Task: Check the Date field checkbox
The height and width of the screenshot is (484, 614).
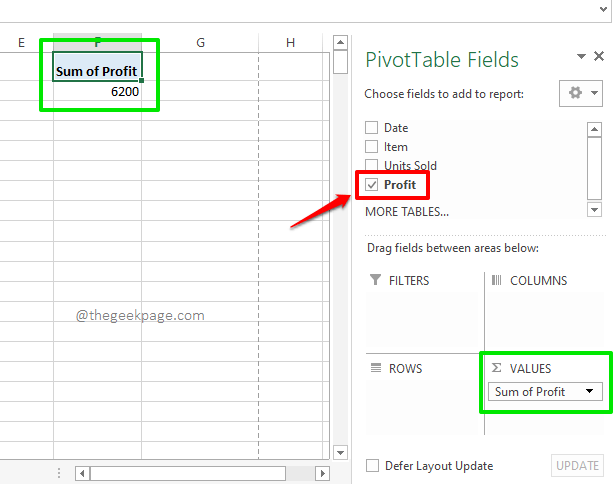Action: tap(372, 128)
